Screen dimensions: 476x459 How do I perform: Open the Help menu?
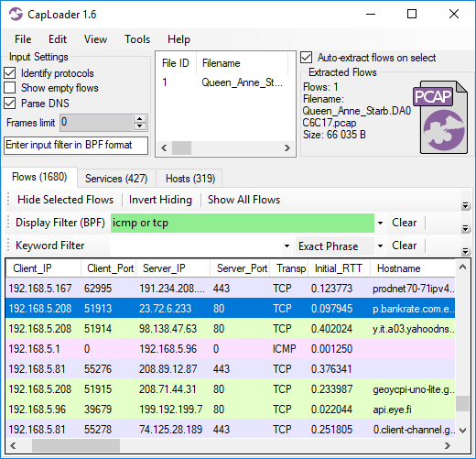[x=178, y=39]
